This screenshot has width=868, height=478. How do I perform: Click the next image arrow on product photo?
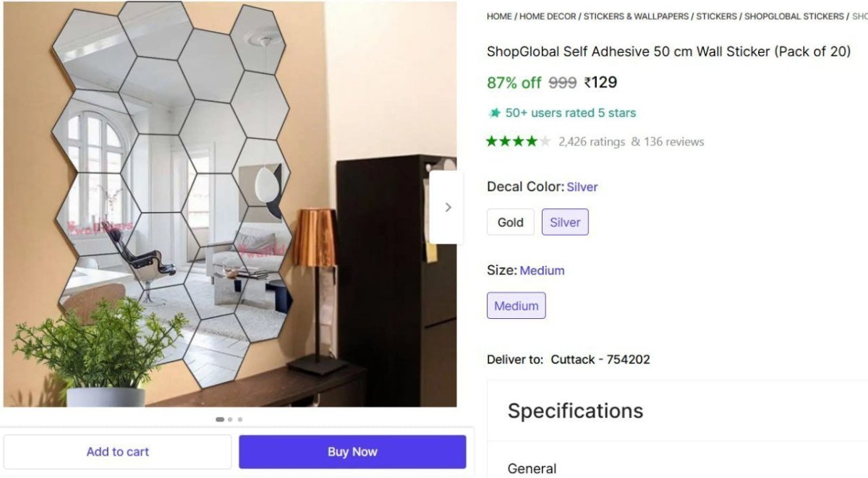click(448, 208)
